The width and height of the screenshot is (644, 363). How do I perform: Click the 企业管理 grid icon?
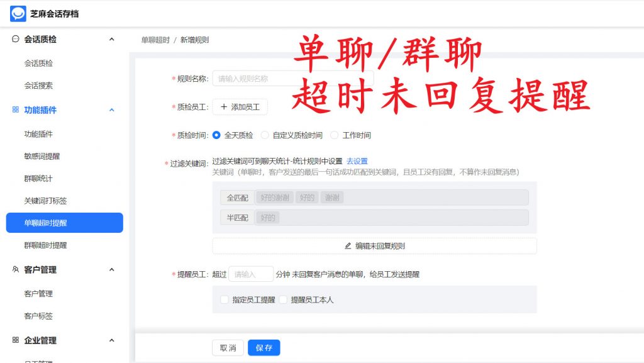[x=16, y=340]
